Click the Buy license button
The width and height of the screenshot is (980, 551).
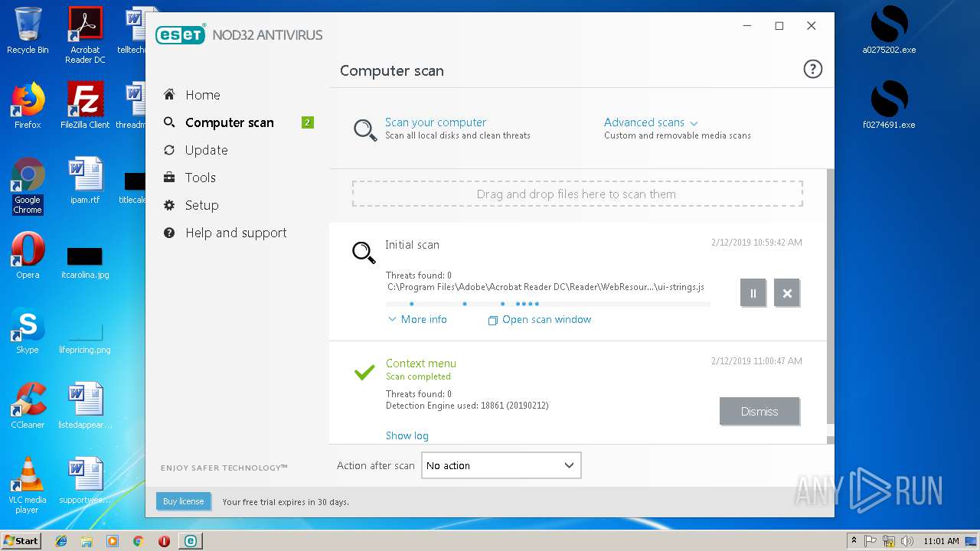pos(184,501)
